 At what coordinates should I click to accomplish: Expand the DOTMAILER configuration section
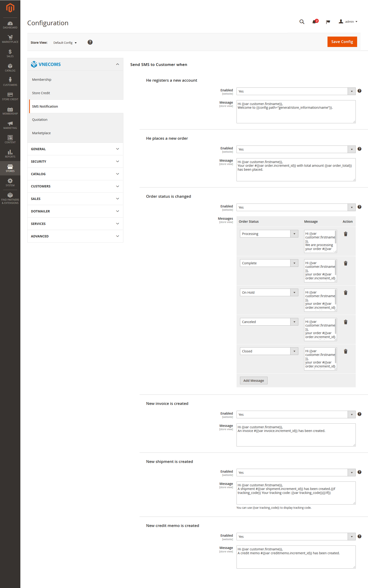[75, 211]
